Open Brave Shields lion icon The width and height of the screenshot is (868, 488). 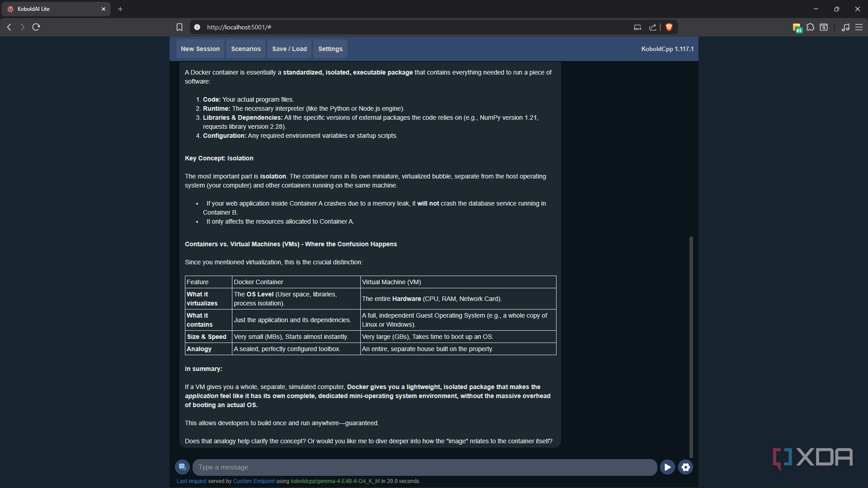coord(670,27)
